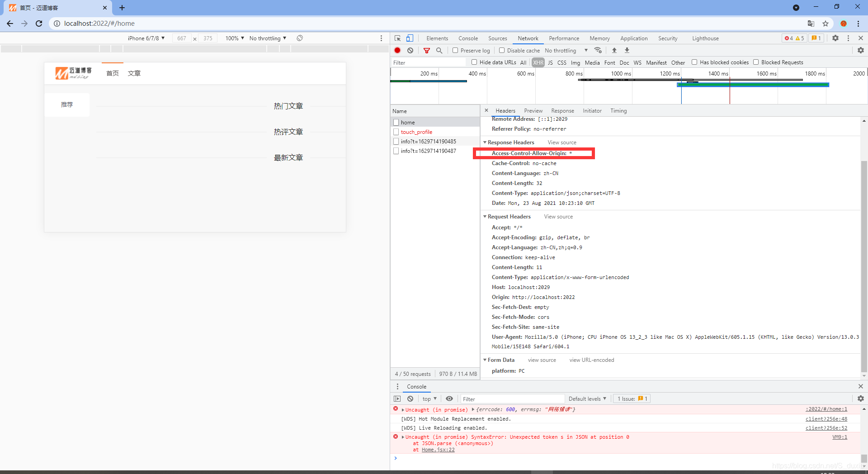Select the XHR filter button

click(538, 62)
